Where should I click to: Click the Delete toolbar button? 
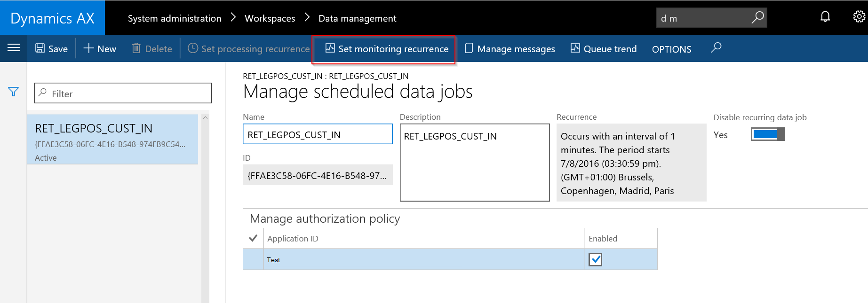pos(151,49)
